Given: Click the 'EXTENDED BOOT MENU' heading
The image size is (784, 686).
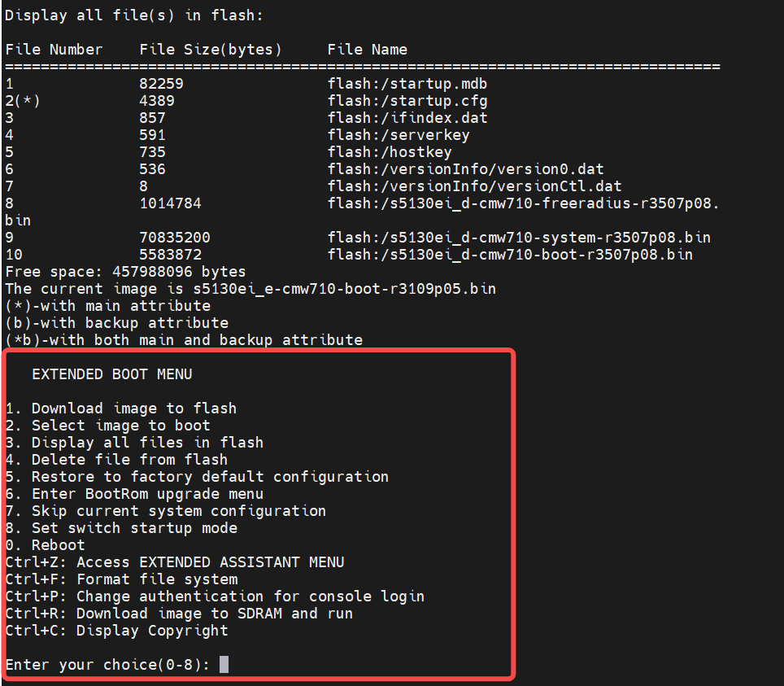Looking at the screenshot, I should [x=111, y=374].
